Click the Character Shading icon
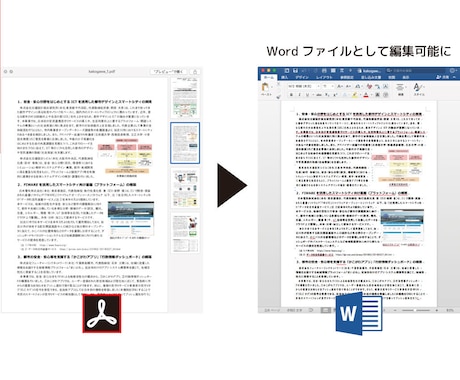Screen dimensions: 460x380 click(377, 95)
